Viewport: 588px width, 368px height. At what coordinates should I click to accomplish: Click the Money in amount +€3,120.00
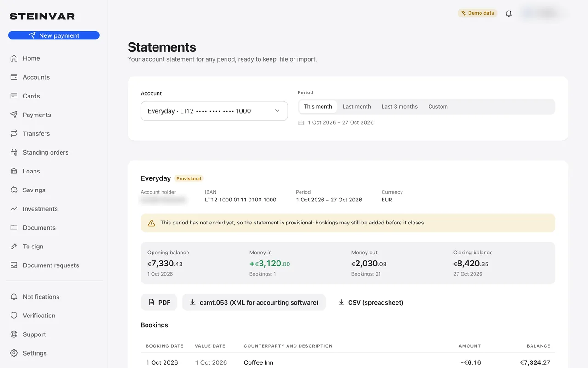[x=270, y=264]
